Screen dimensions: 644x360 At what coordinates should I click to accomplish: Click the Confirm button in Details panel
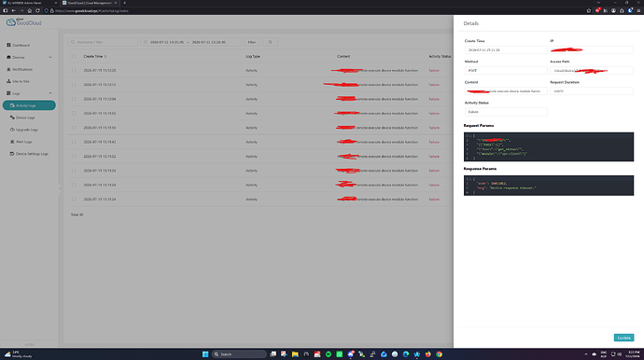click(623, 338)
